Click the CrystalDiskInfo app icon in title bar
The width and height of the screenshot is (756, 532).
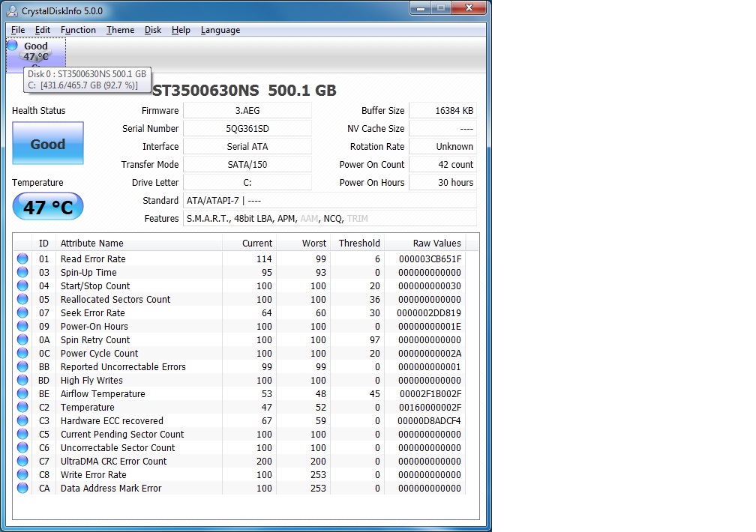(x=12, y=10)
